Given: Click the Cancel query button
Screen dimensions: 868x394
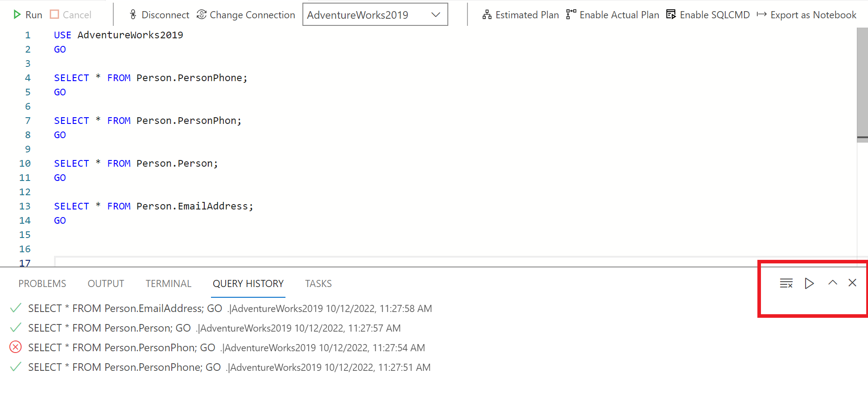Looking at the screenshot, I should pos(70,15).
